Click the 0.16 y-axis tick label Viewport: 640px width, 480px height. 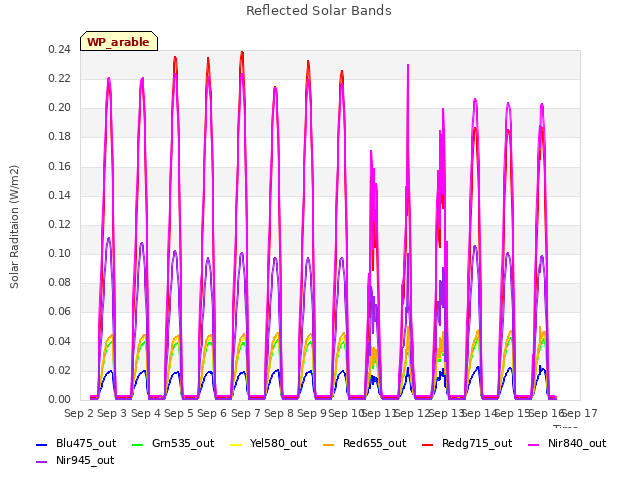coord(60,167)
